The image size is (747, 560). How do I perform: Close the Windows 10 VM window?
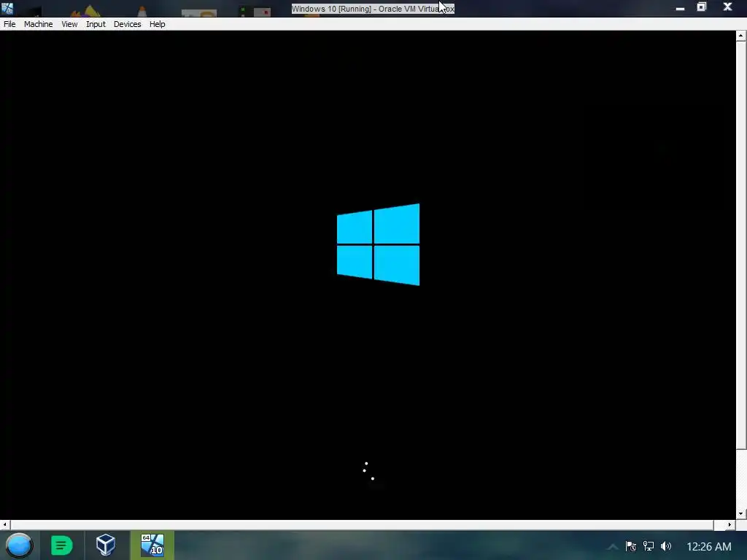[x=727, y=7]
